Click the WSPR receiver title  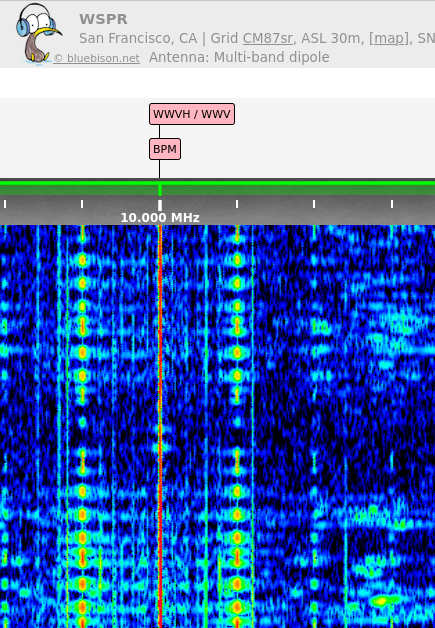click(x=103, y=19)
